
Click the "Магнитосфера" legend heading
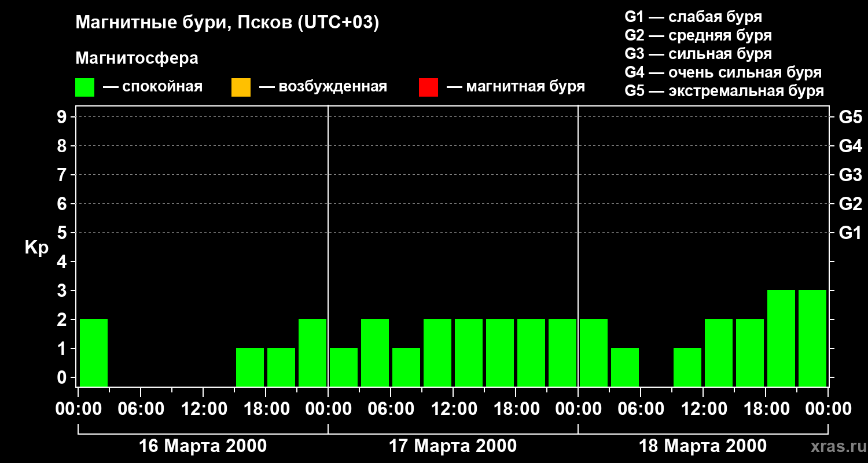click(x=137, y=58)
